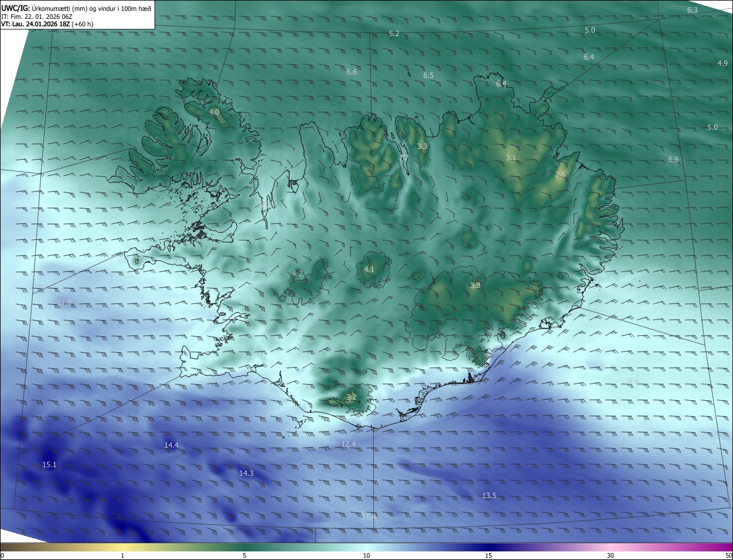
Task: Click the 12.4 value label
Action: pos(348,444)
